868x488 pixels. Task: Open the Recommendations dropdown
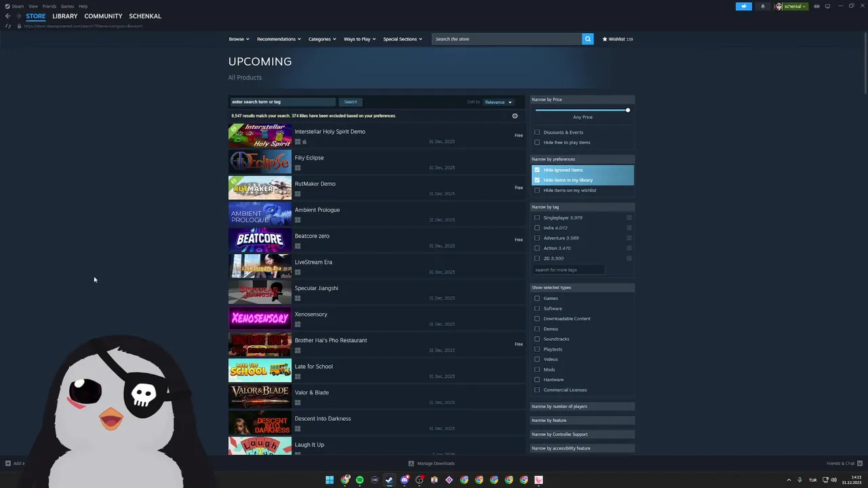279,39
